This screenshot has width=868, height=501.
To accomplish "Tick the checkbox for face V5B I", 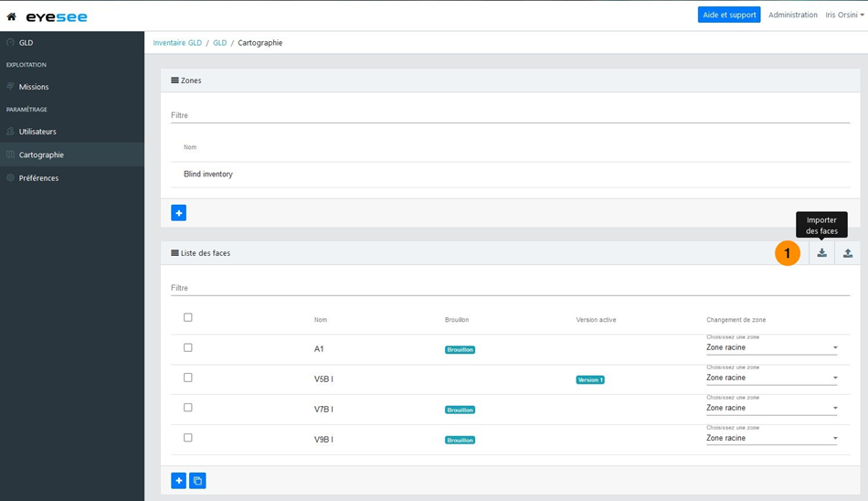I will pyautogui.click(x=188, y=378).
